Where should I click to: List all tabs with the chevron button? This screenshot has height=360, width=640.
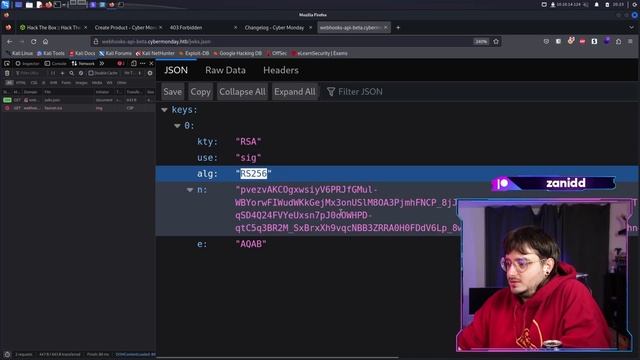(x=631, y=28)
